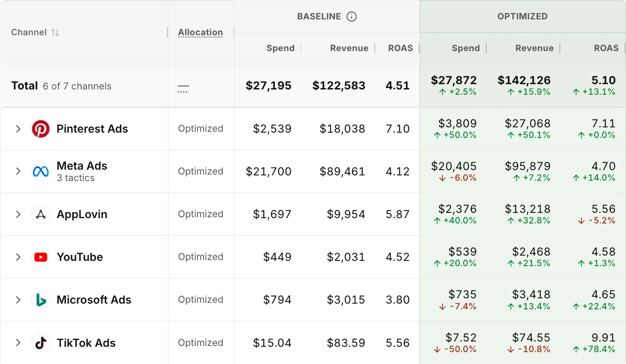
Task: Click the Allocation column header
Action: (200, 33)
